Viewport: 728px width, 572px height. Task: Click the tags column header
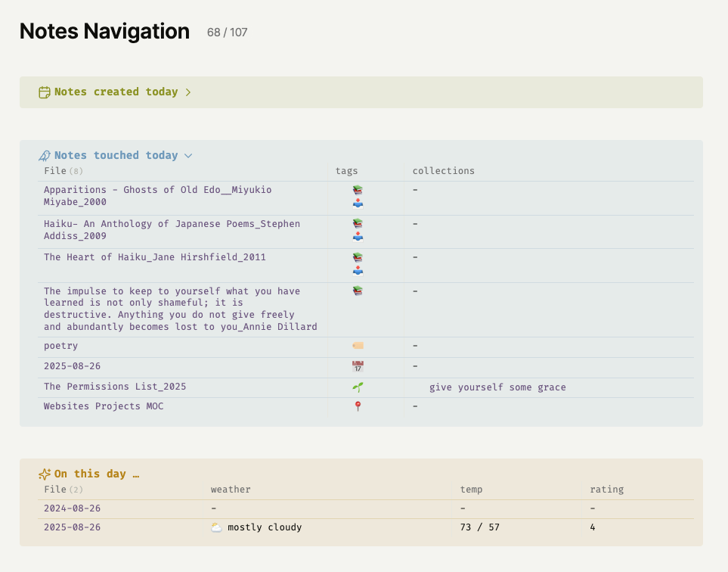tap(347, 171)
